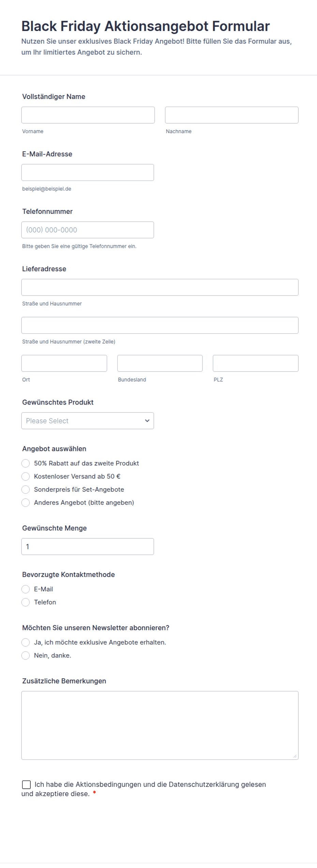Screen dimensions: 317x868
Task: Pick Anderes Angebot (bitte angeben) option
Action: 26,503
